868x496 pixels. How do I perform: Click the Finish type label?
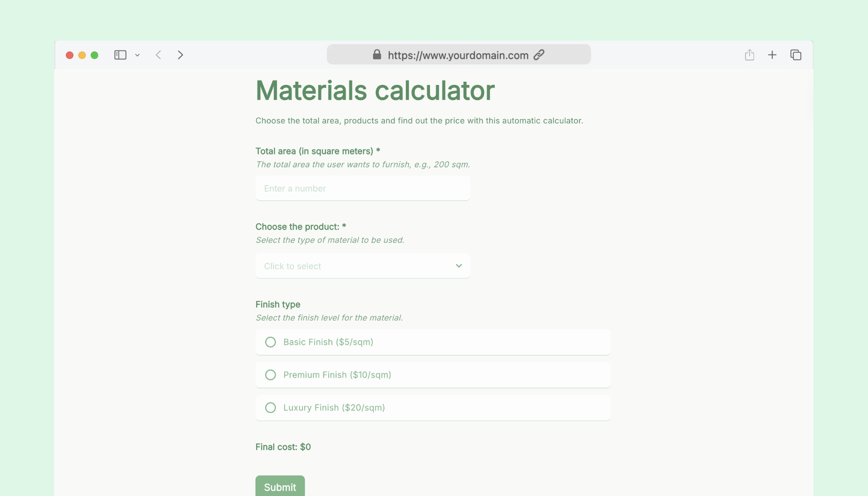pyautogui.click(x=278, y=304)
